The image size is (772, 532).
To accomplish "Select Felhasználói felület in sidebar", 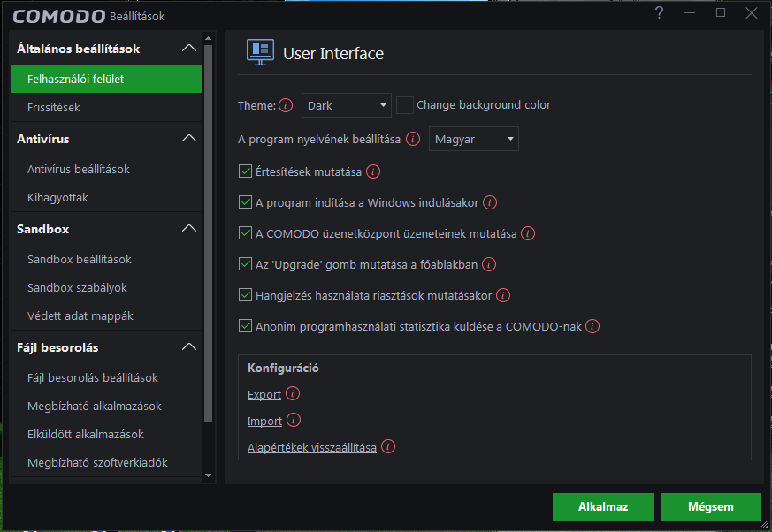I will tap(106, 79).
